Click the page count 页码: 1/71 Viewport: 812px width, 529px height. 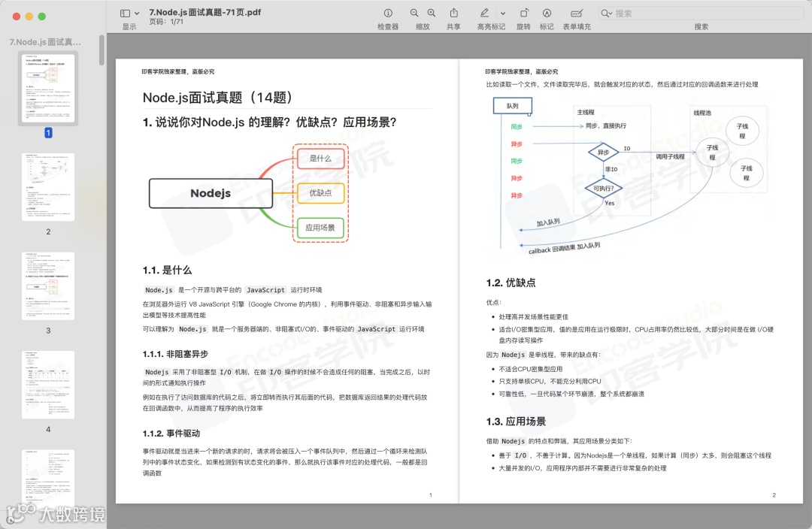coord(166,22)
